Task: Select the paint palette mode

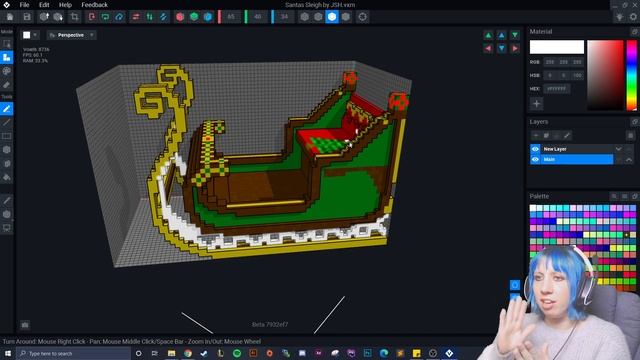Action: (7, 71)
